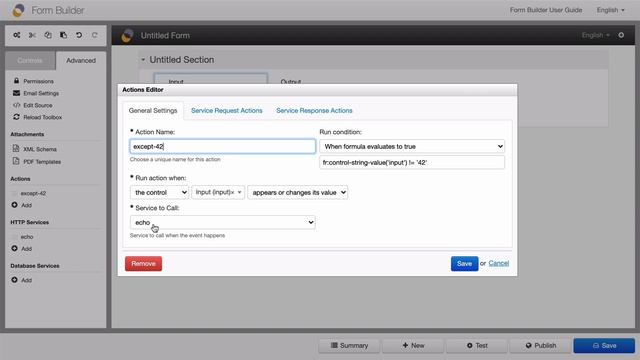Open the form header English language dropdown
The width and height of the screenshot is (640, 360).
point(596,35)
